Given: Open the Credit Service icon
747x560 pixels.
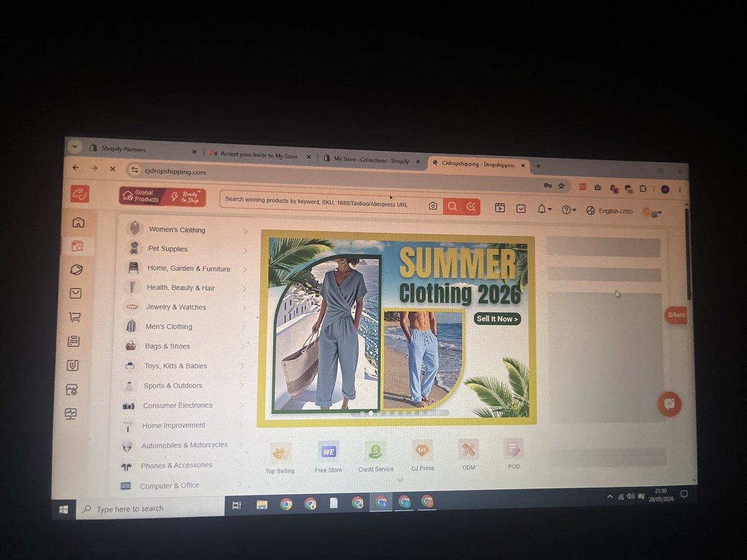Looking at the screenshot, I should tap(376, 450).
